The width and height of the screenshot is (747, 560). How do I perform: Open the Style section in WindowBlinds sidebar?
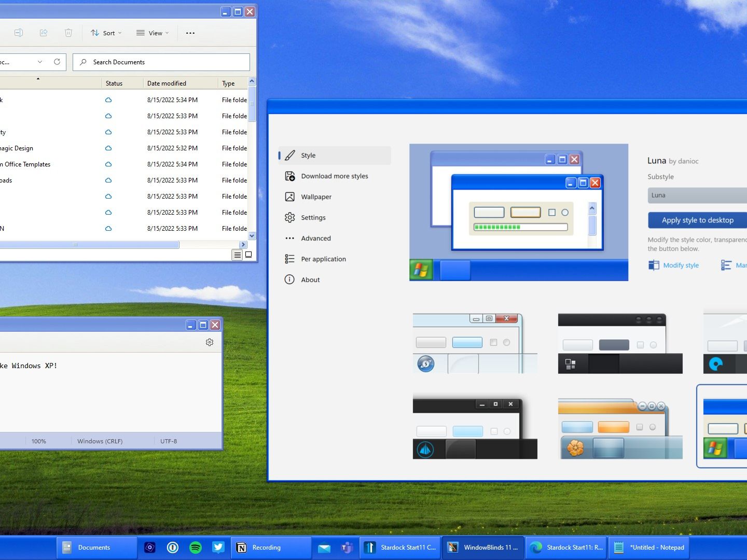[x=335, y=156]
